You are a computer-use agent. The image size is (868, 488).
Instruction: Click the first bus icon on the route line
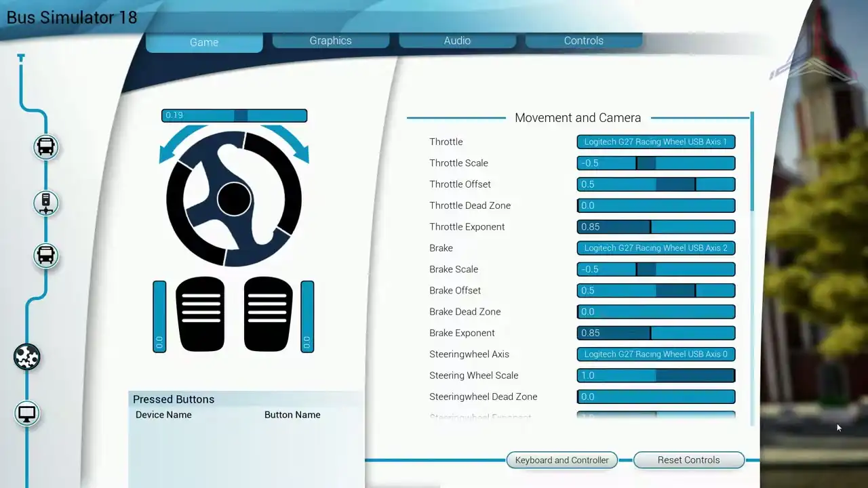click(x=45, y=147)
